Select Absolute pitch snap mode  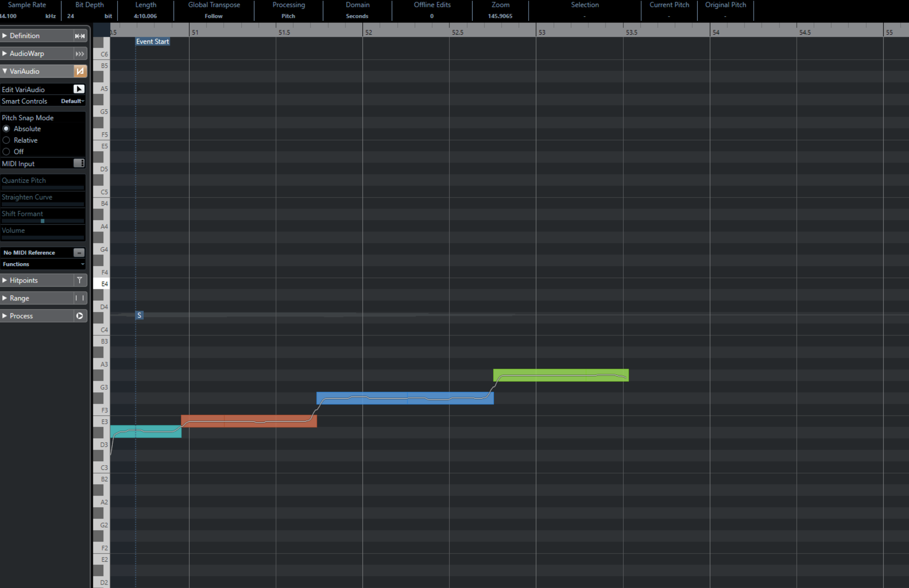tap(6, 129)
